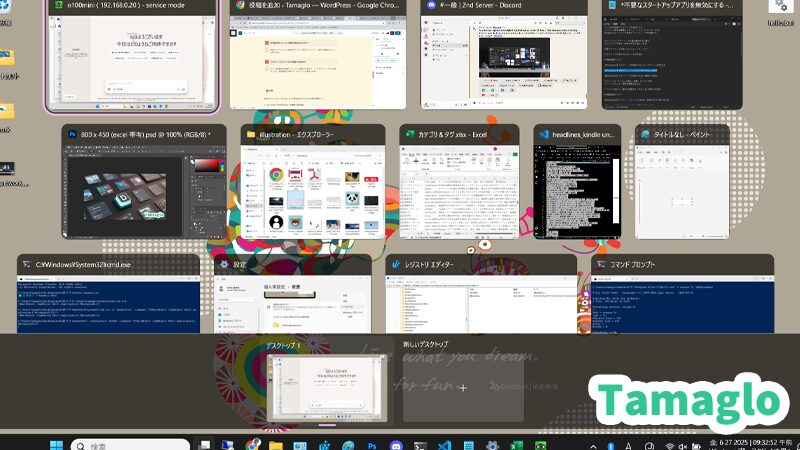800x450 pixels.
Task: Open the volume tray icon
Action: pos(683,446)
